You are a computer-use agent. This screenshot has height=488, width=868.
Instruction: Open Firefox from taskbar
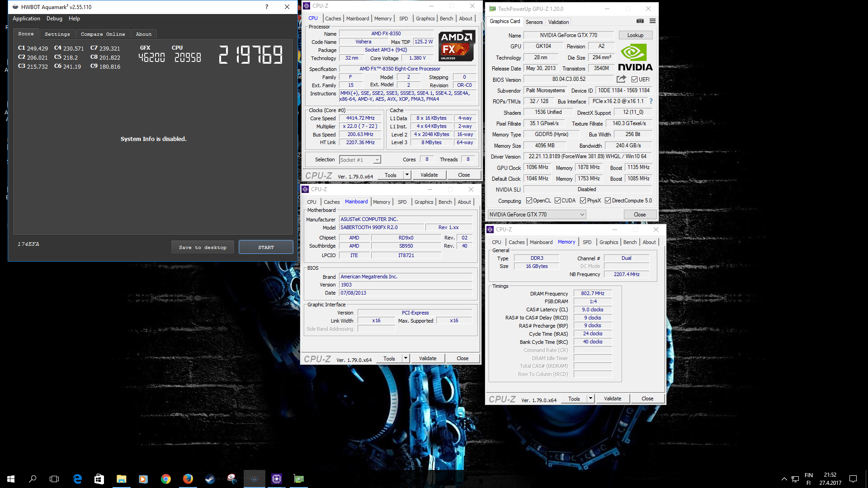click(188, 479)
